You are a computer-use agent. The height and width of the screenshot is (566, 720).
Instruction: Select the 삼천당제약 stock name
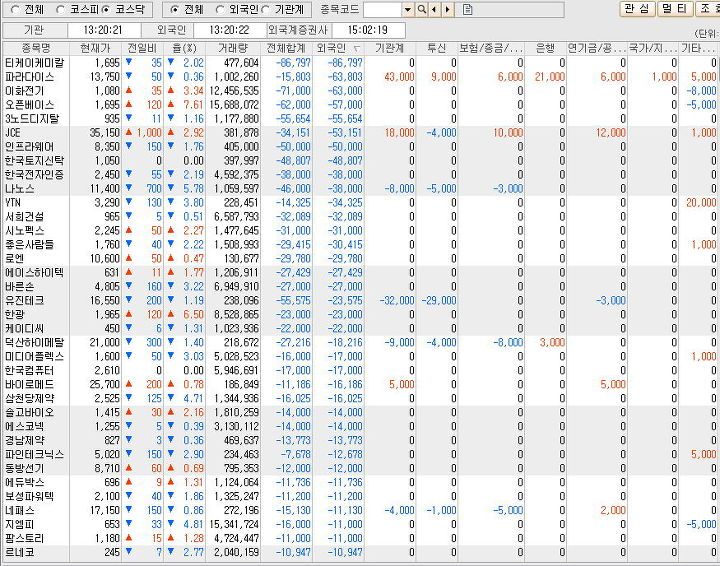(x=29, y=398)
